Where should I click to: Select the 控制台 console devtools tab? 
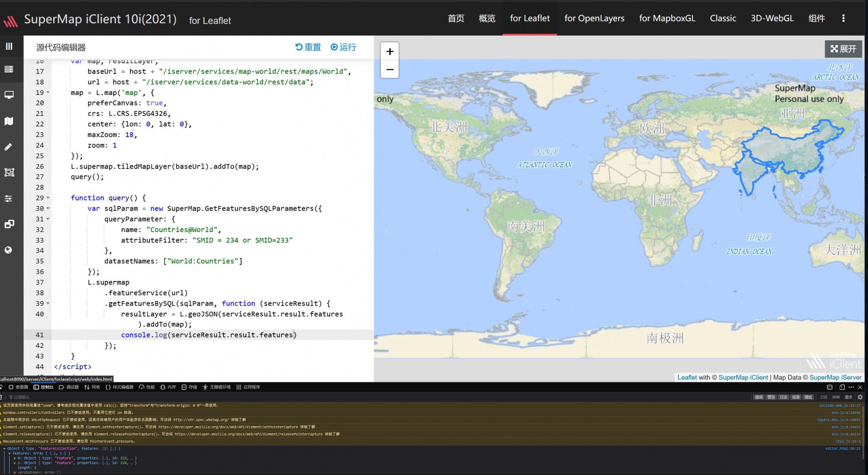(x=43, y=387)
